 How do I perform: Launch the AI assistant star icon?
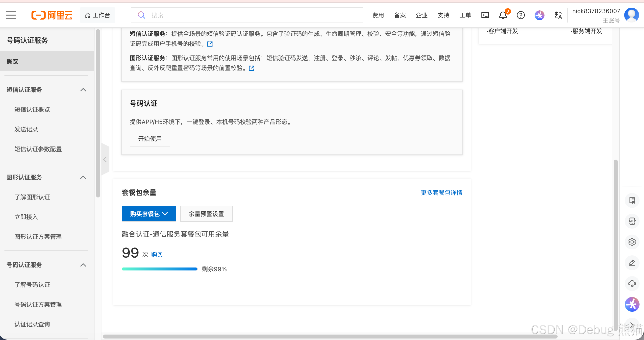click(539, 15)
